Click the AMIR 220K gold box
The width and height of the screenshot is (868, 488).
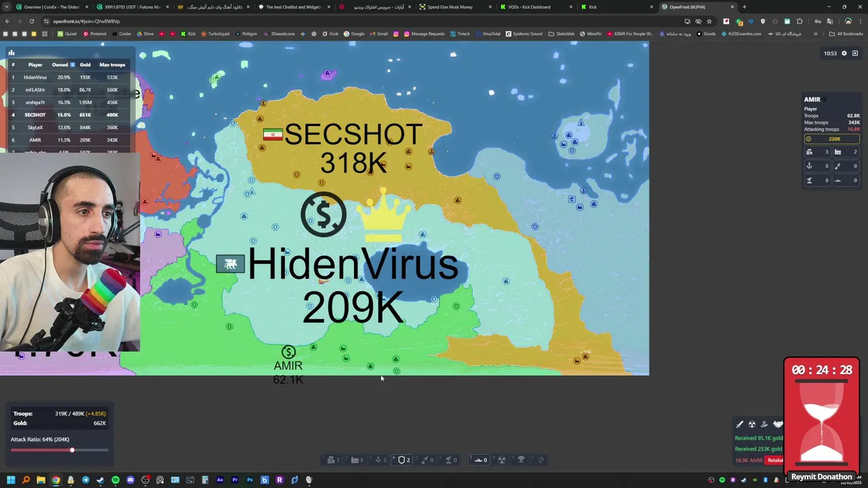click(831, 139)
